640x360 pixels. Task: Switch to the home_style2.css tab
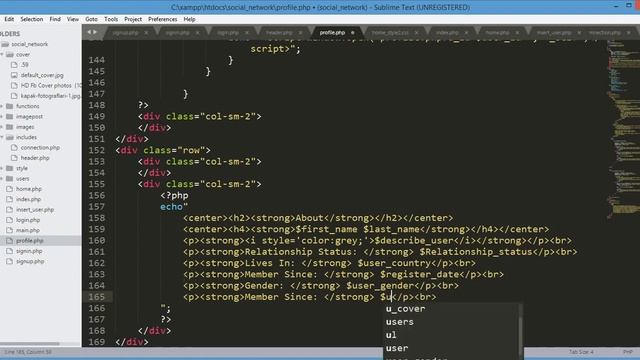point(390,33)
